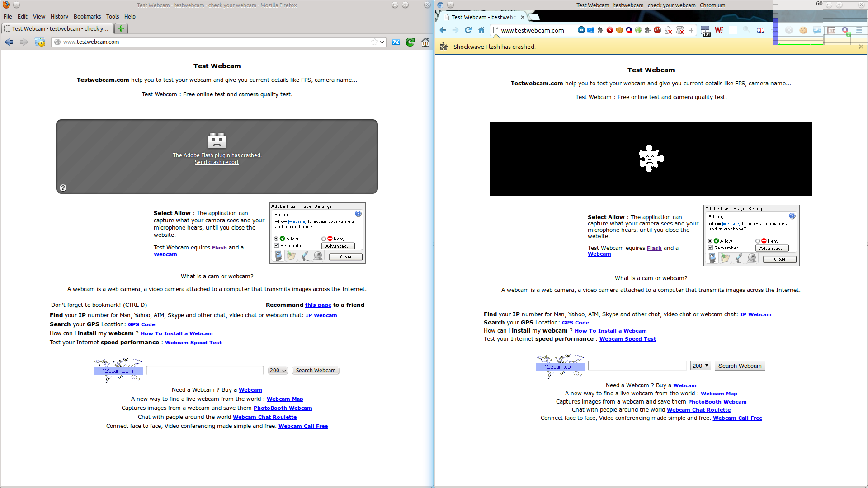Open the PhotoBooth Webcam link in Chromium page
Screen dimensions: 868x488
pyautogui.click(x=717, y=402)
